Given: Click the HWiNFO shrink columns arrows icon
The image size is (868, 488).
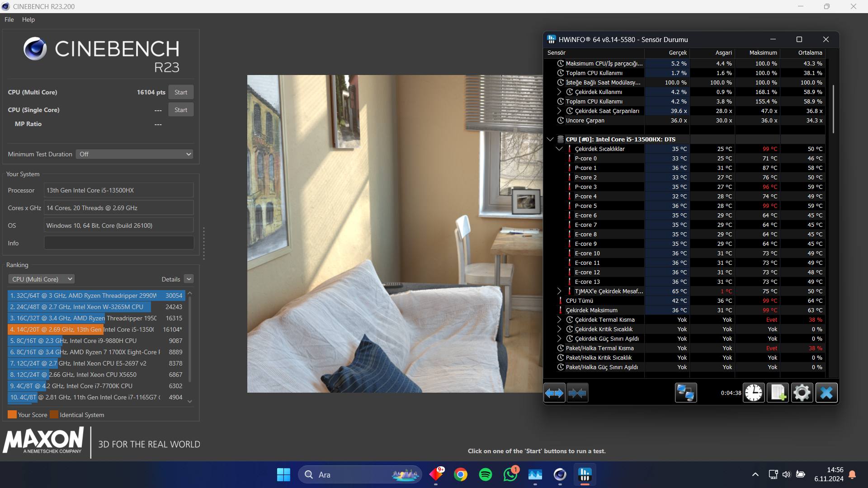Looking at the screenshot, I should click(x=577, y=393).
